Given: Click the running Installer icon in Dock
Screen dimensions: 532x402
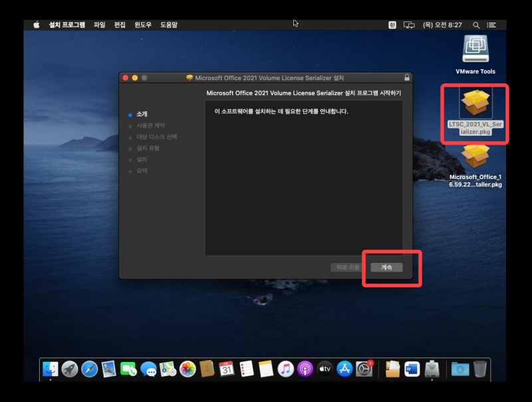Looking at the screenshot, I should point(432,369).
